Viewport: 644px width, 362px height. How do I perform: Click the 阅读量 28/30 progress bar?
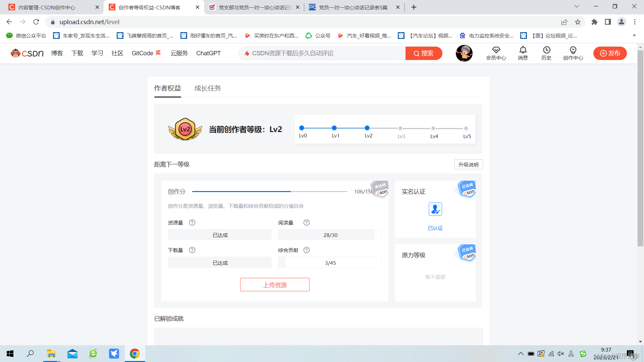(330, 235)
